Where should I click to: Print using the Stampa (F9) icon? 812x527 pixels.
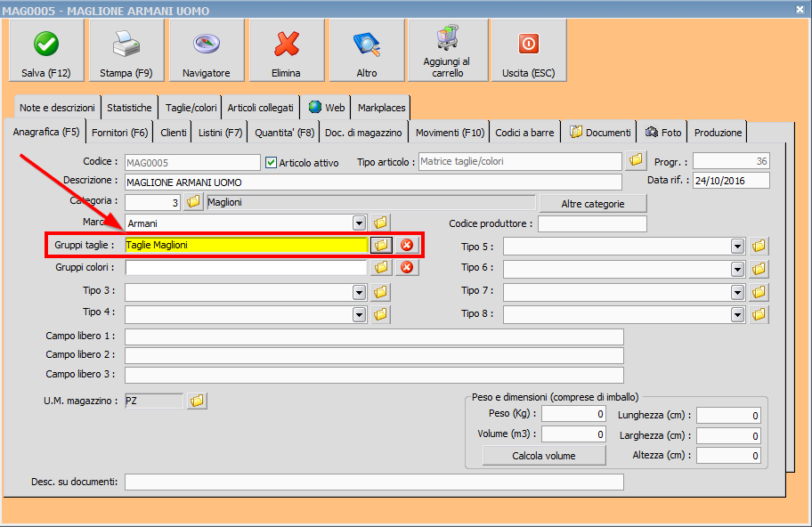126,51
